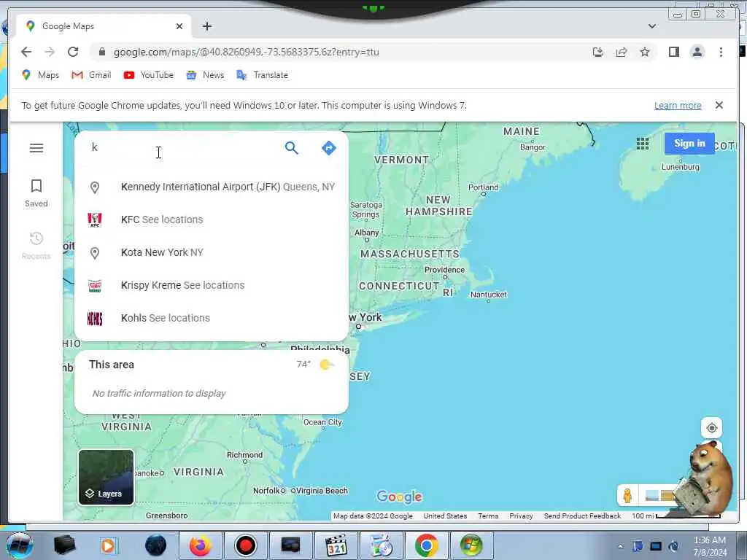
Task: Open Chrome's three-dot menu
Action: [721, 52]
